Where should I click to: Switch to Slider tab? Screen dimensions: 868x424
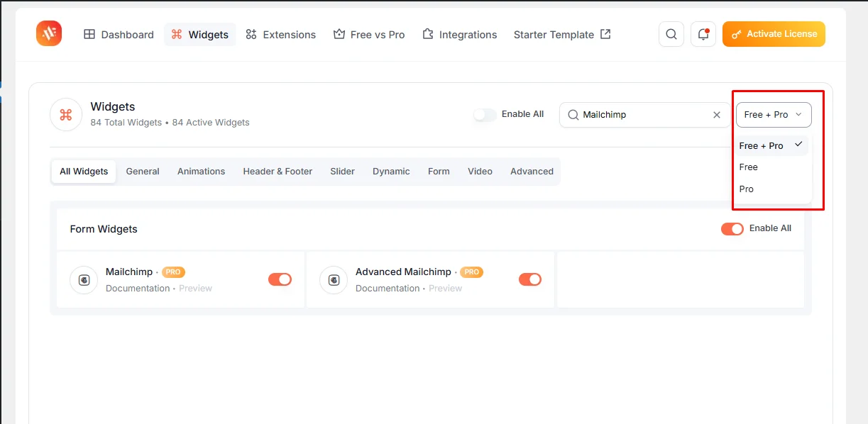coord(342,172)
